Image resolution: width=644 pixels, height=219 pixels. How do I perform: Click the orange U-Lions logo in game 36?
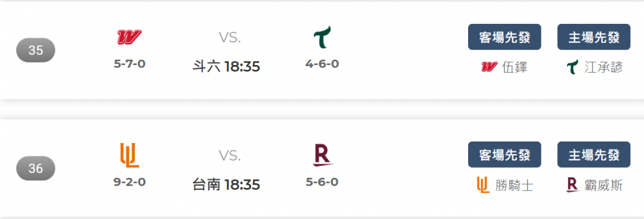[129, 155]
